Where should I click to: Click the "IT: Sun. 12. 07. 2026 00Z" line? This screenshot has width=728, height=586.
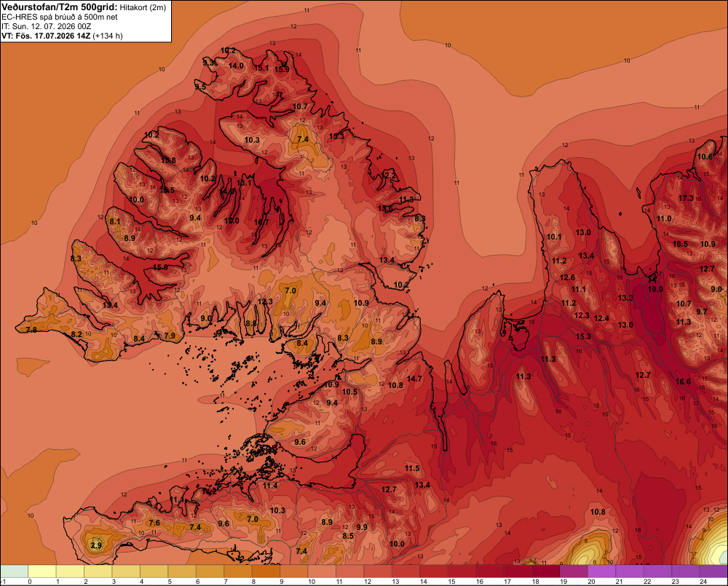click(47, 26)
